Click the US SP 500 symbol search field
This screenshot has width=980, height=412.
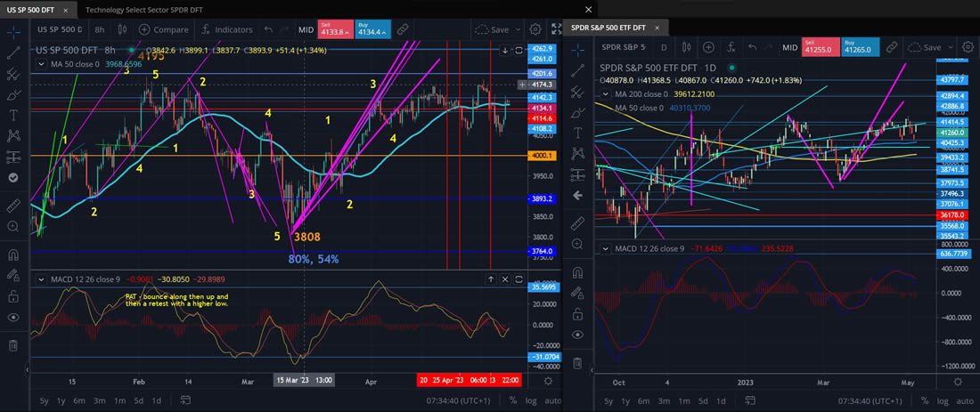click(x=60, y=29)
